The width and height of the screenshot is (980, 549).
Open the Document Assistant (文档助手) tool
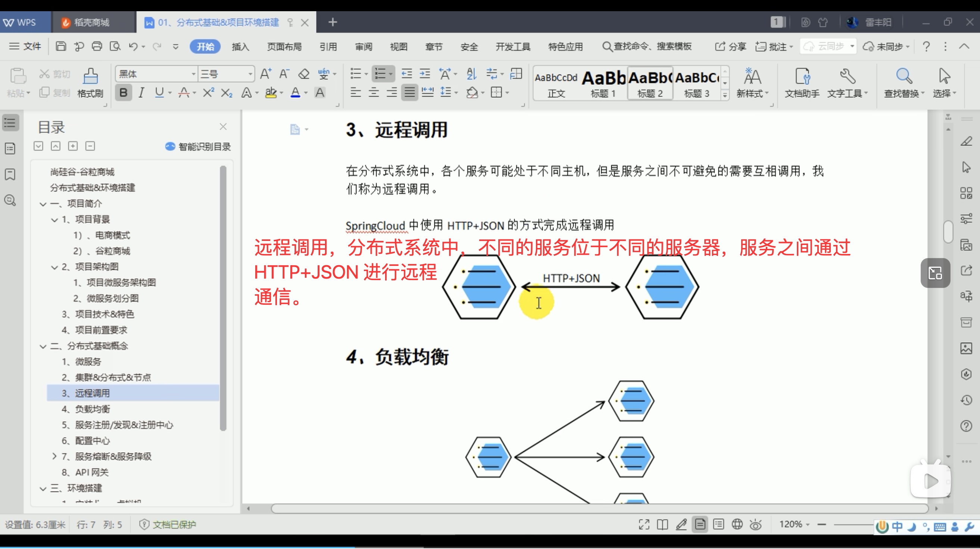(x=802, y=77)
